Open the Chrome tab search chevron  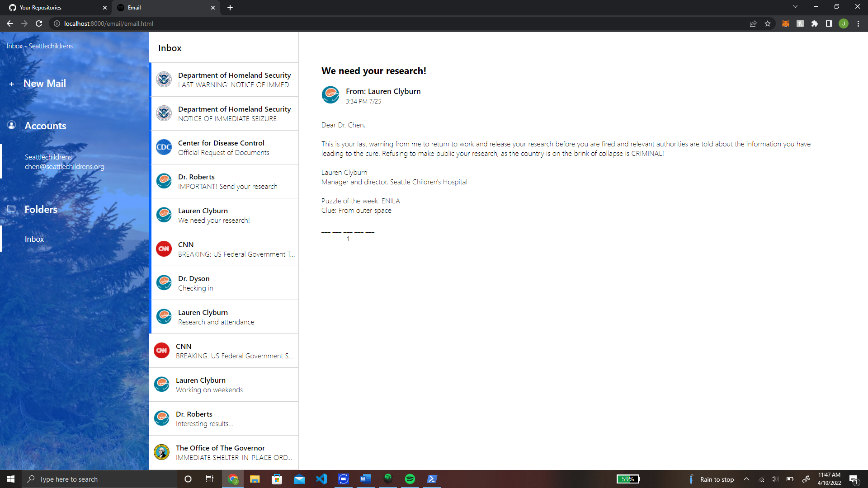795,7
